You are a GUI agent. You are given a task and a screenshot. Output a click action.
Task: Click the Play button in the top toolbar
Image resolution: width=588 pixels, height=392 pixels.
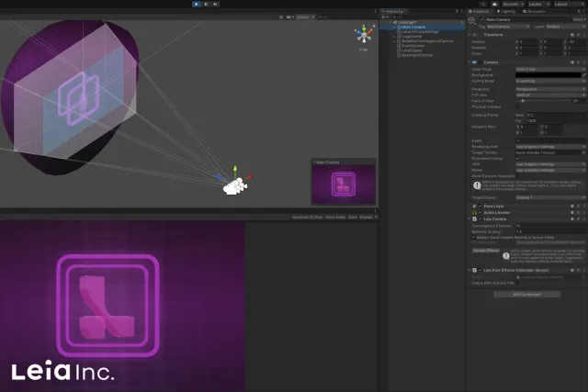pos(196,4)
